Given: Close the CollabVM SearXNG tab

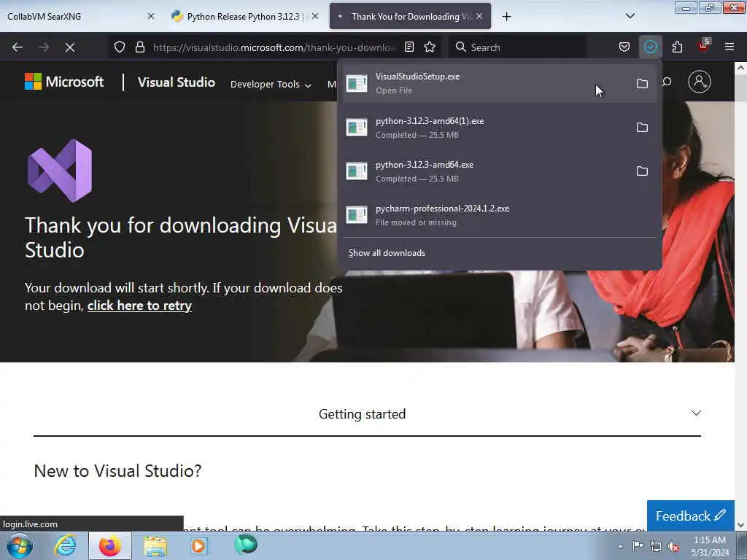Looking at the screenshot, I should pyautogui.click(x=151, y=16).
